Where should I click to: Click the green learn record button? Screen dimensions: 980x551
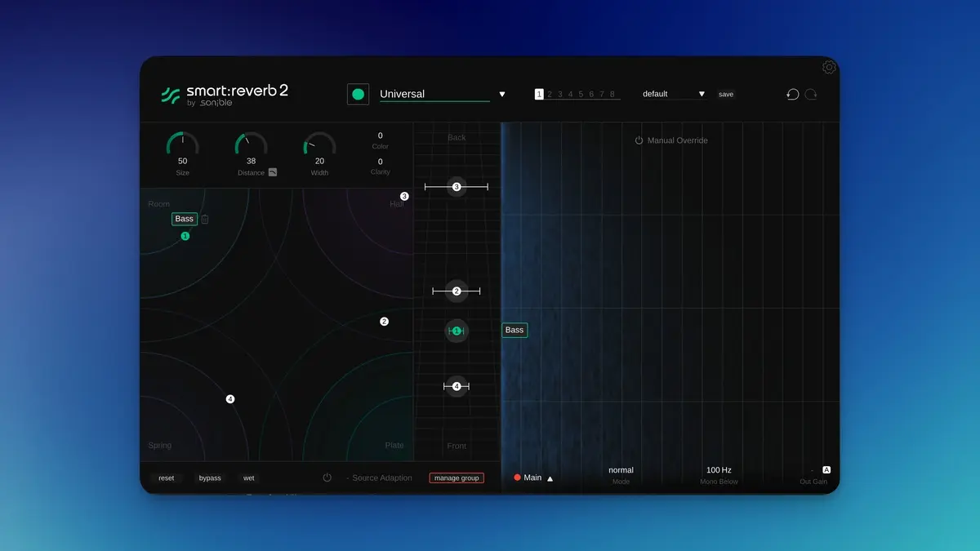tap(358, 94)
